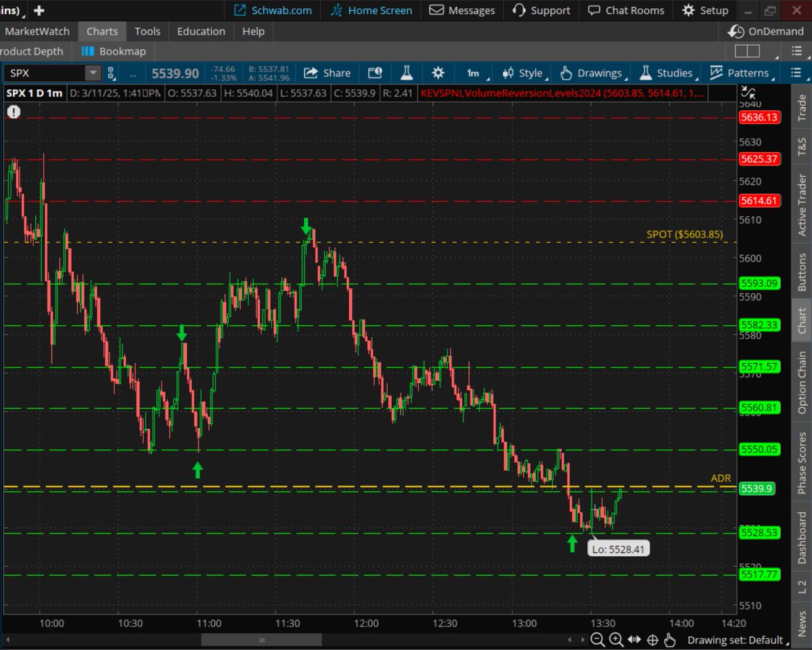The image size is (812, 650).
Task: Activate the pan hand tool
Action: click(670, 639)
